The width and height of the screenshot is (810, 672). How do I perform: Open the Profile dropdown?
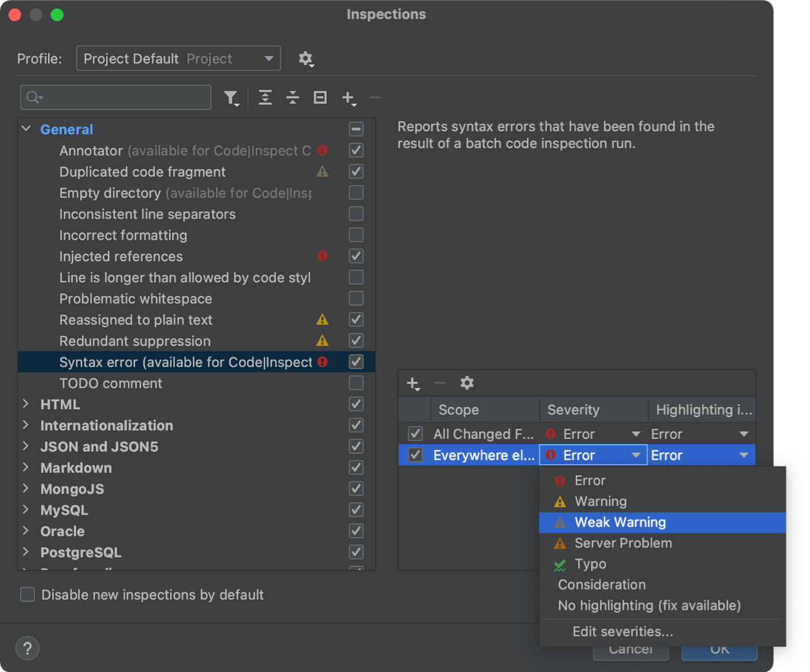pyautogui.click(x=268, y=58)
